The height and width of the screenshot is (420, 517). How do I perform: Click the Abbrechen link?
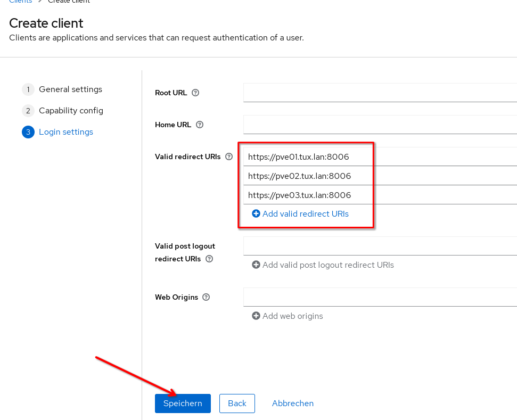(x=293, y=403)
